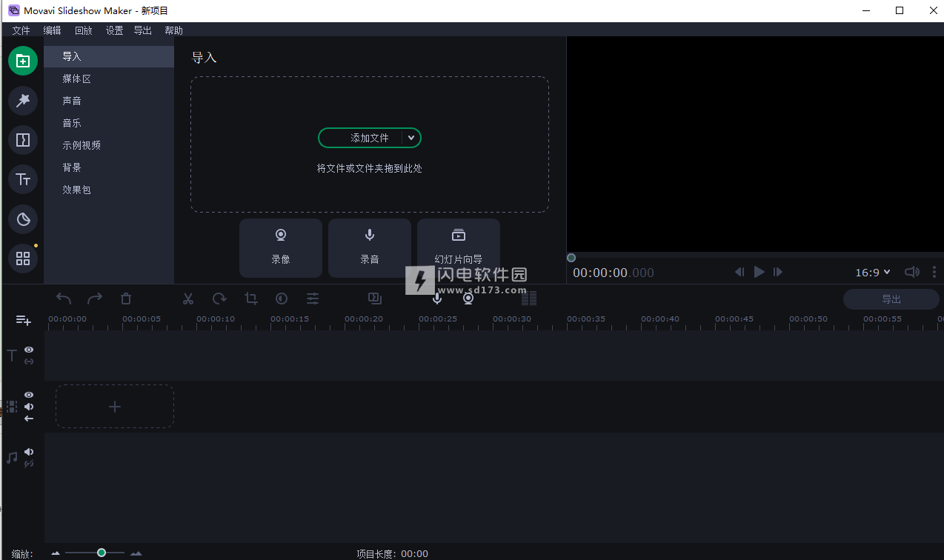Select the Crop tool
The image size is (944, 560).
251,299
